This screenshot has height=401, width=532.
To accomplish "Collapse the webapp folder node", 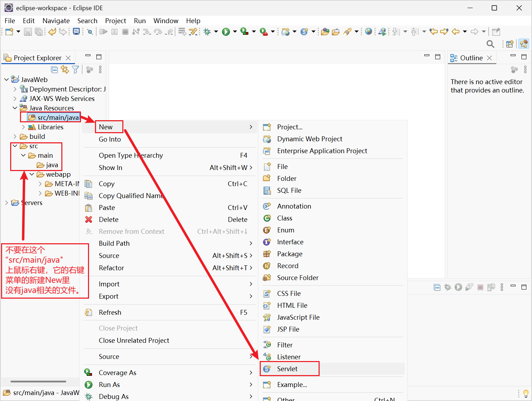I will (x=32, y=174).
